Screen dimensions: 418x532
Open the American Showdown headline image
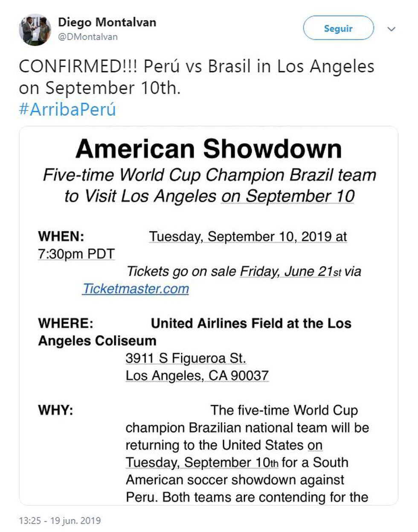tap(209, 149)
